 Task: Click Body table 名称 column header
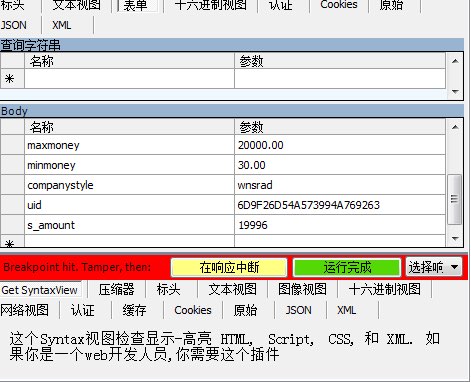click(129, 127)
